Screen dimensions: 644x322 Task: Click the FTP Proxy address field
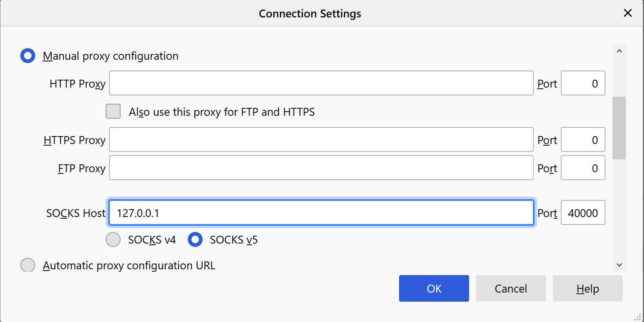[321, 168]
